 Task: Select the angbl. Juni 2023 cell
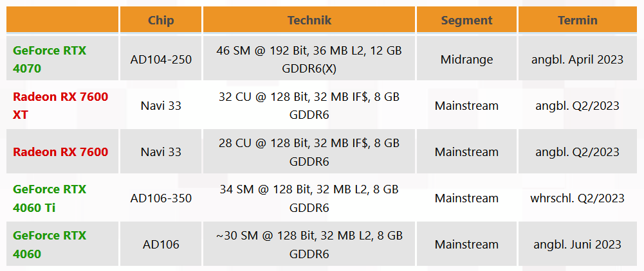(578, 245)
